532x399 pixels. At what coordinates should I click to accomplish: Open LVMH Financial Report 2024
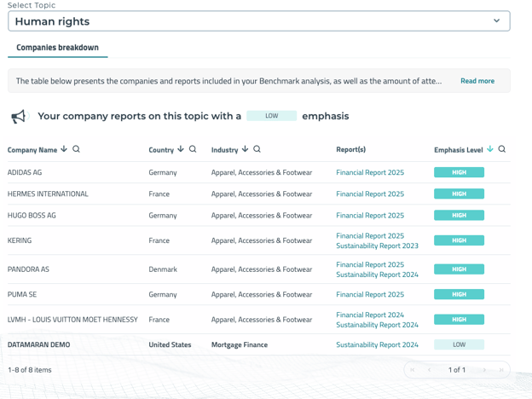click(370, 315)
